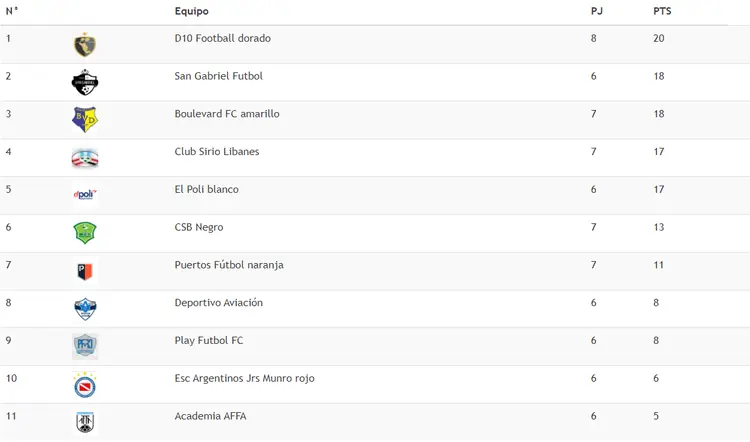The width and height of the screenshot is (750, 442).
Task: Click the N° column header
Action: [x=12, y=11]
